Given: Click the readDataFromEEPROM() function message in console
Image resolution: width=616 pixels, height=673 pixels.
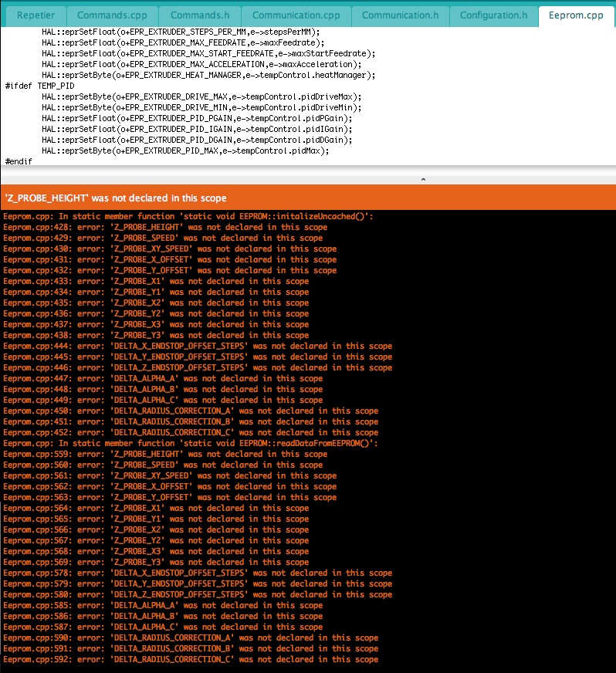Looking at the screenshot, I should click(190, 444).
